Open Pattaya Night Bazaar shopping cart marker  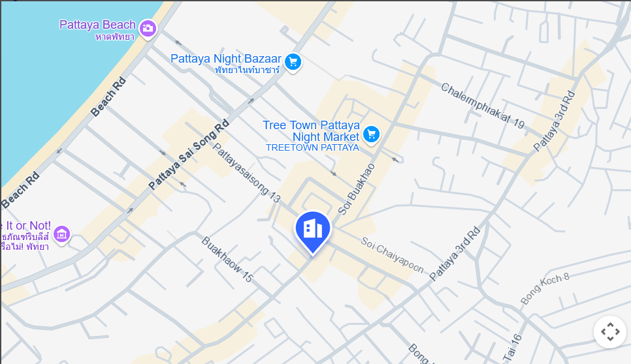[x=293, y=63]
